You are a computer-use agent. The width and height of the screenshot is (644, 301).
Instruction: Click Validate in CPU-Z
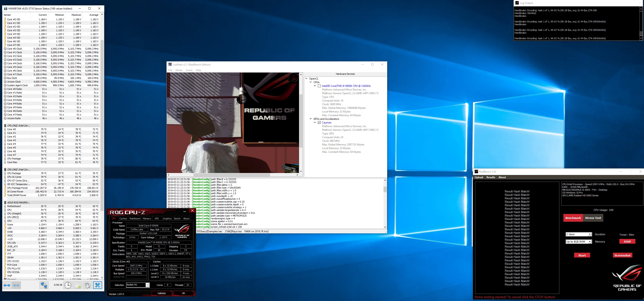[x=162, y=293]
